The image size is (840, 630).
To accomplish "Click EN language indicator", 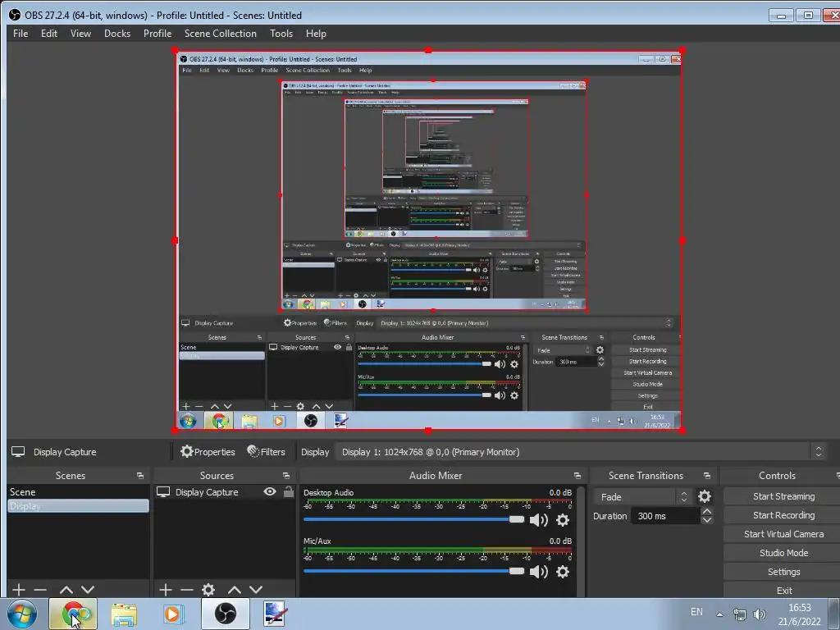I will click(696, 612).
